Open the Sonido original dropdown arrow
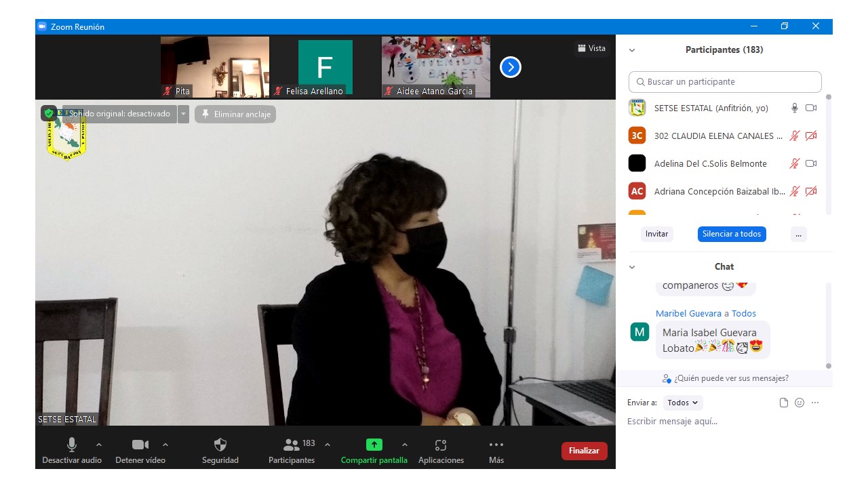The height and width of the screenshot is (488, 868). click(183, 114)
